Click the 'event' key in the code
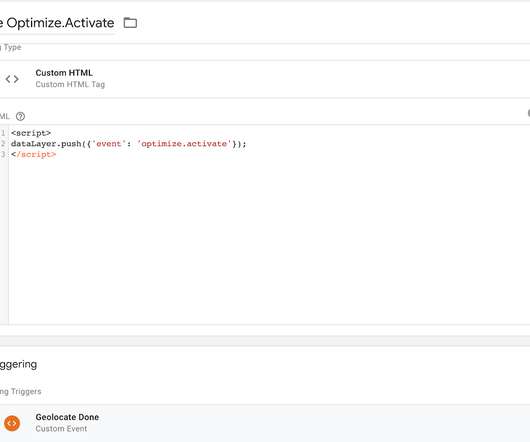Screen dimensions: 530x442 tap(109, 144)
